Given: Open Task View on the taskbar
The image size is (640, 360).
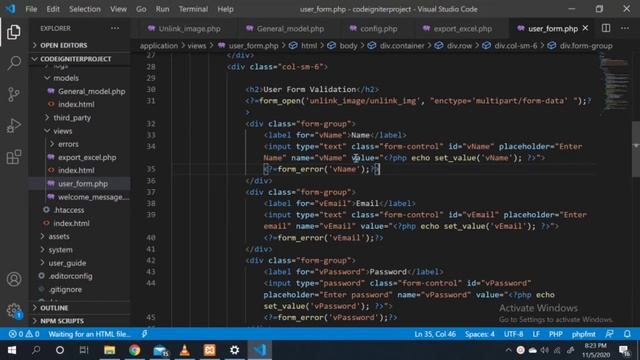Looking at the screenshot, I should [84, 350].
